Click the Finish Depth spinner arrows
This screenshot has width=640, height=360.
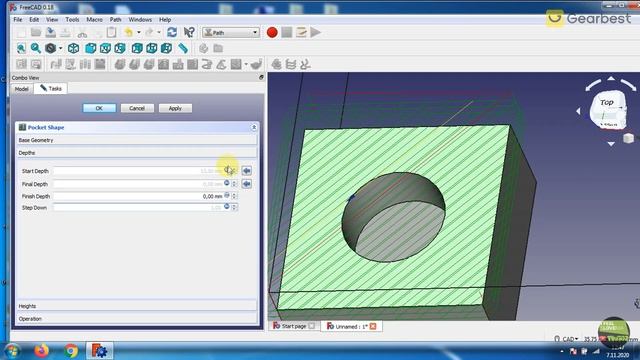pos(234,196)
